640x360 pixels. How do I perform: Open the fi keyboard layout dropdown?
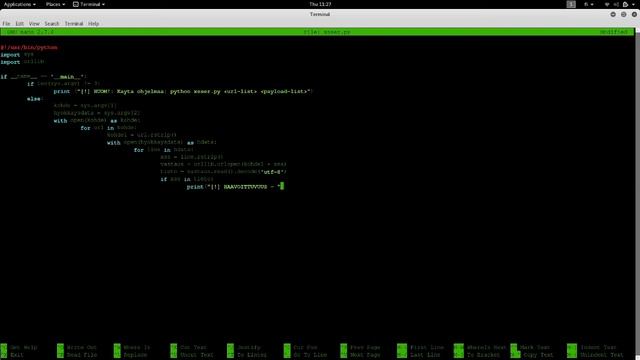coord(589,4)
